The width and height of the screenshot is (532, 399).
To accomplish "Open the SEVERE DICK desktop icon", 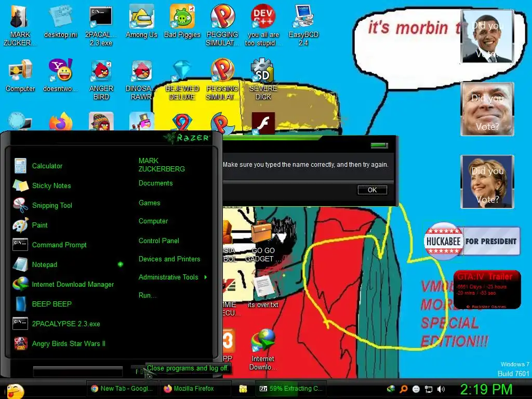I will tap(263, 79).
